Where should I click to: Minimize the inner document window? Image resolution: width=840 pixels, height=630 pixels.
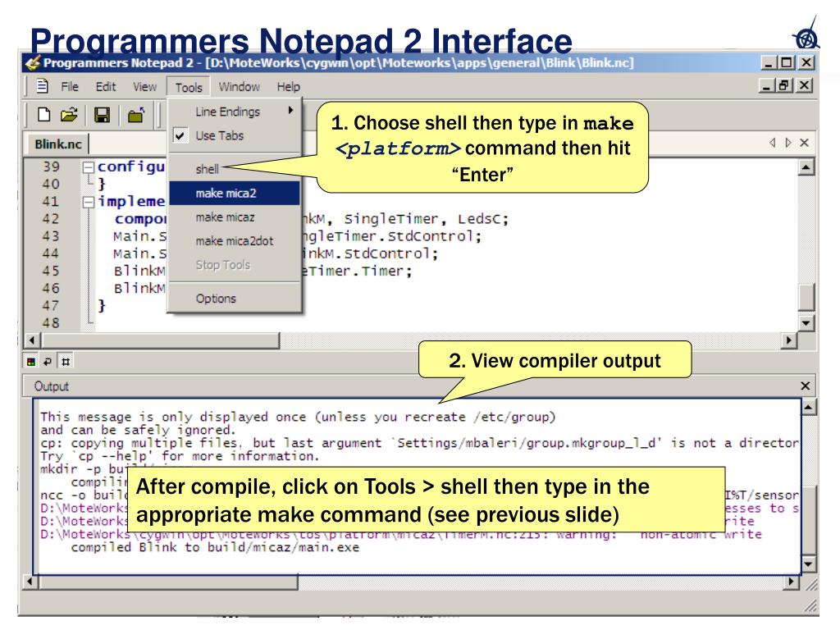768,85
